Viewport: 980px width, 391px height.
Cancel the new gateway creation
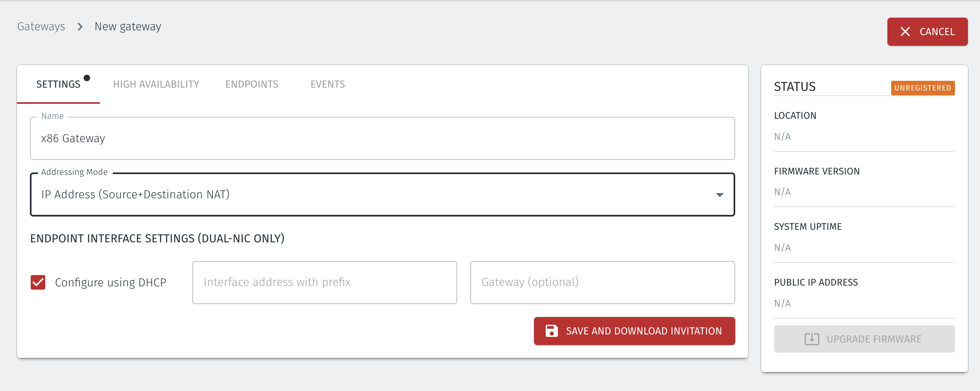click(927, 32)
